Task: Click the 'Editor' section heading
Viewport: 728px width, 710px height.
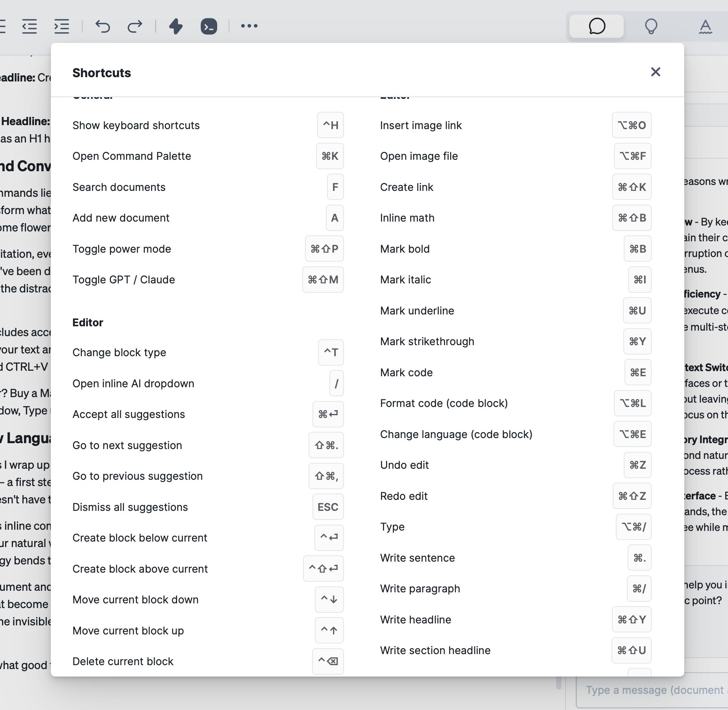Action: tap(88, 322)
